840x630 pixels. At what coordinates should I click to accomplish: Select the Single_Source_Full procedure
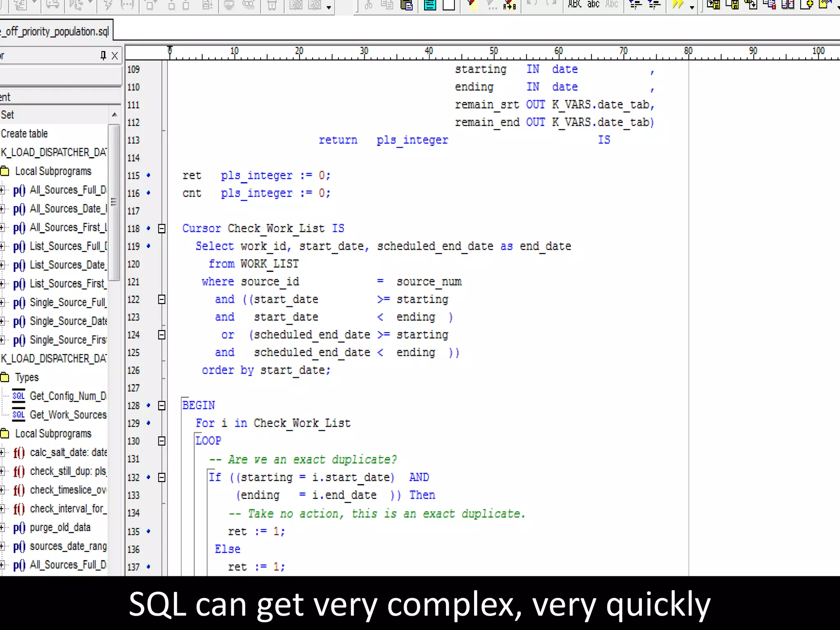(60, 303)
